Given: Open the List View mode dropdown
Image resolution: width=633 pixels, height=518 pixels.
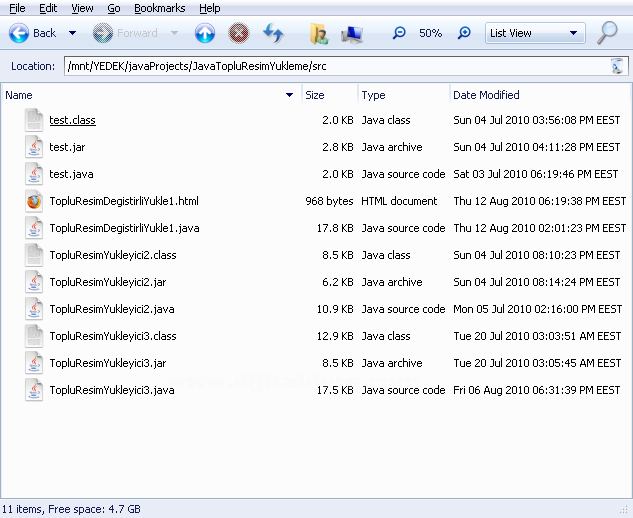Looking at the screenshot, I should pyautogui.click(x=535, y=33).
